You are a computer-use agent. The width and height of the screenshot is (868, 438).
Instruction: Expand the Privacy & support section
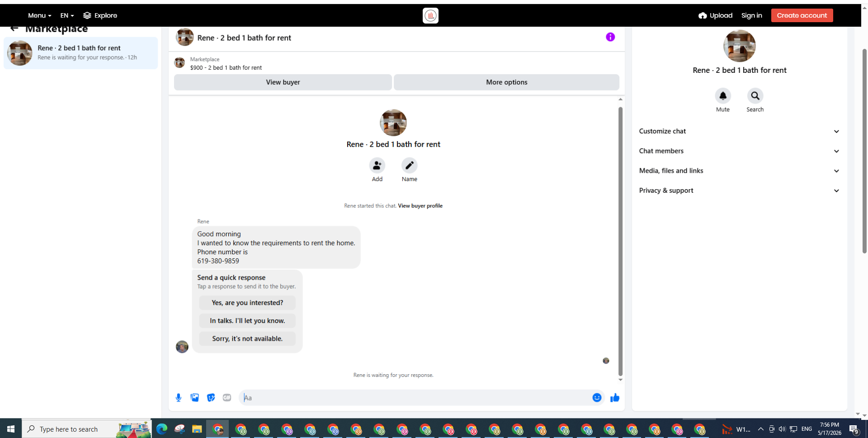tap(739, 190)
